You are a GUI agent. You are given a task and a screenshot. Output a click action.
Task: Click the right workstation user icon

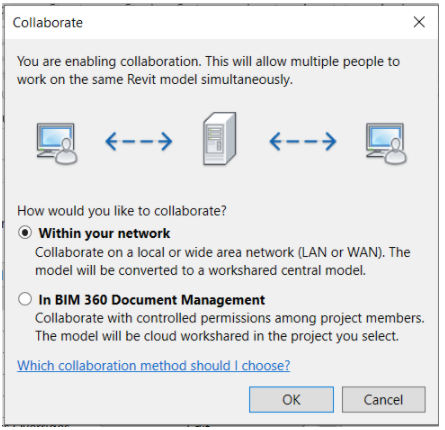pos(386,143)
